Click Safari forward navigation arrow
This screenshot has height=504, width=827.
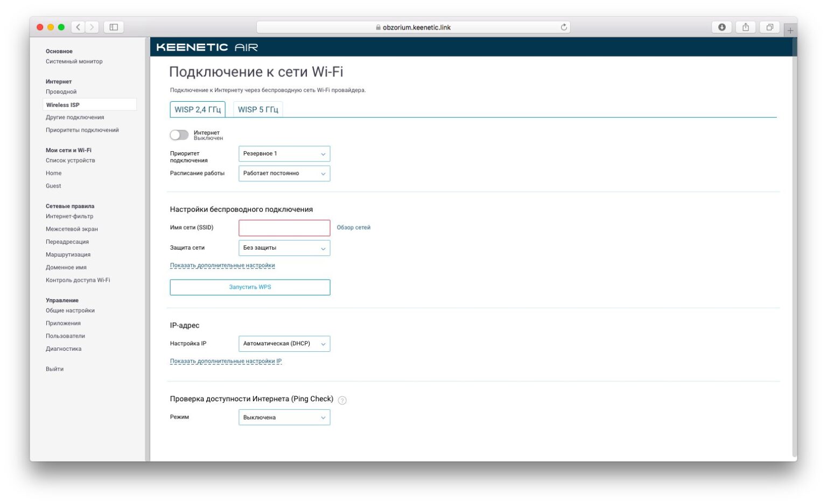(x=92, y=27)
